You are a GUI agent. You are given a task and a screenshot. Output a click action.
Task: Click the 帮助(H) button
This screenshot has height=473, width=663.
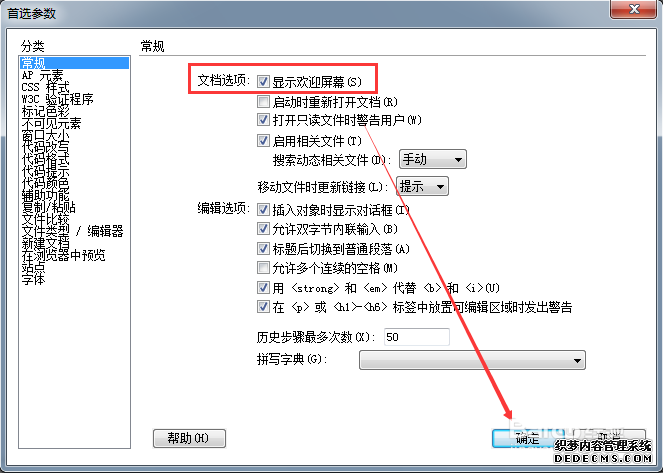tap(189, 438)
